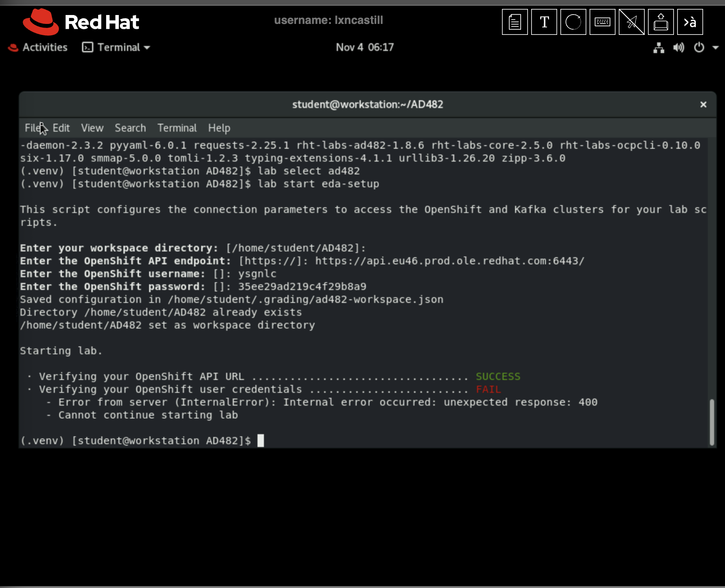Click 'Enter your workspace directory:' prompt
The height and width of the screenshot is (588, 725).
point(119,248)
